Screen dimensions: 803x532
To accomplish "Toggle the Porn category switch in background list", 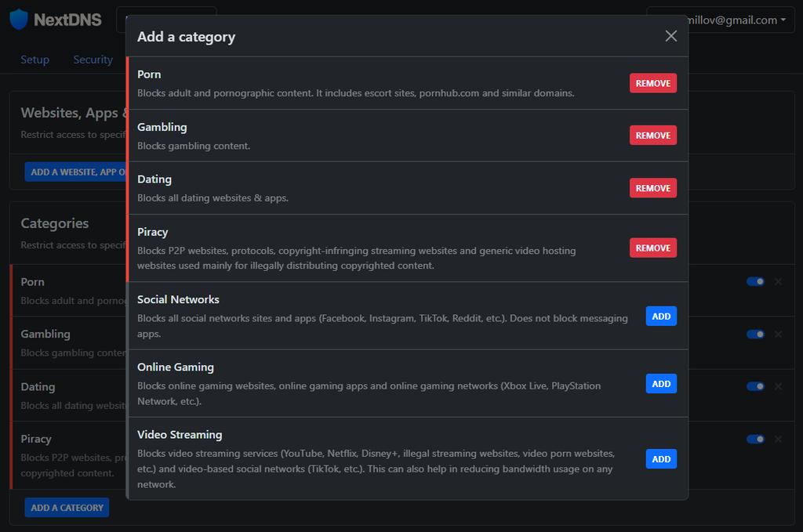I will coord(755,281).
